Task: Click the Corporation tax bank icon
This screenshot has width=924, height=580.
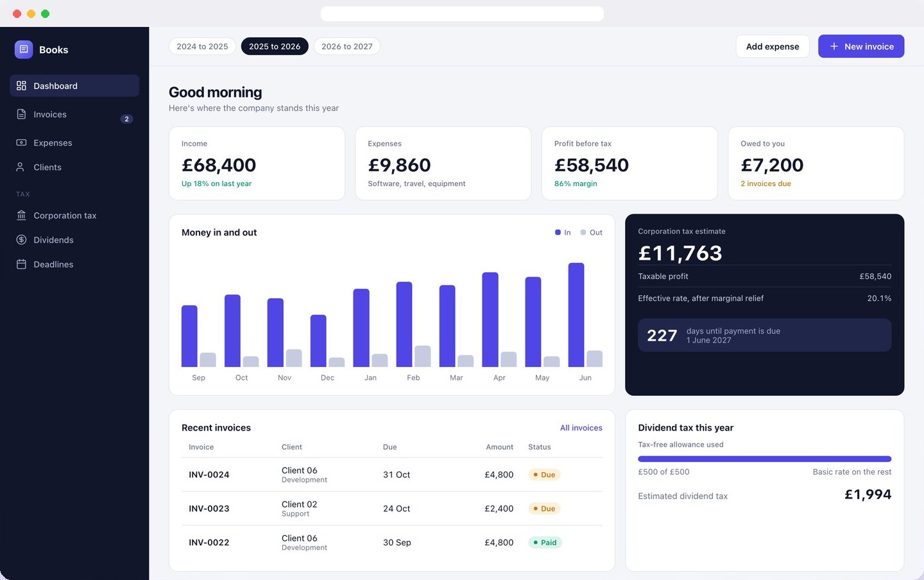Action: [21, 216]
